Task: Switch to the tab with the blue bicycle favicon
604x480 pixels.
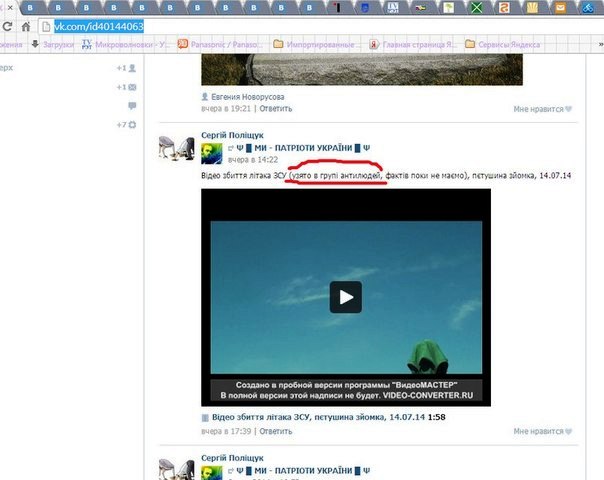Action: [588, 7]
